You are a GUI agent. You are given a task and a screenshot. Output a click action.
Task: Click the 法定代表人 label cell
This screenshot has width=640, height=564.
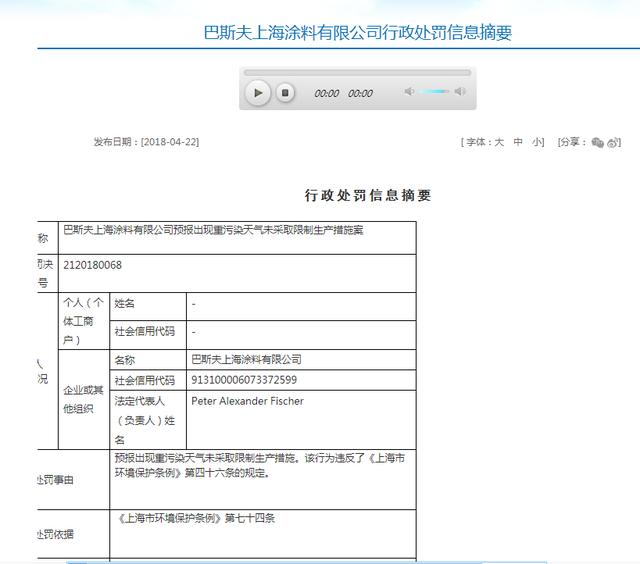pos(148,420)
